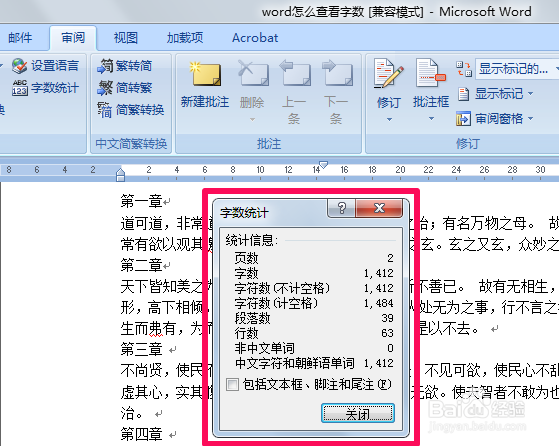Click the 第三章 heading text
559x446 pixels.
click(142, 349)
